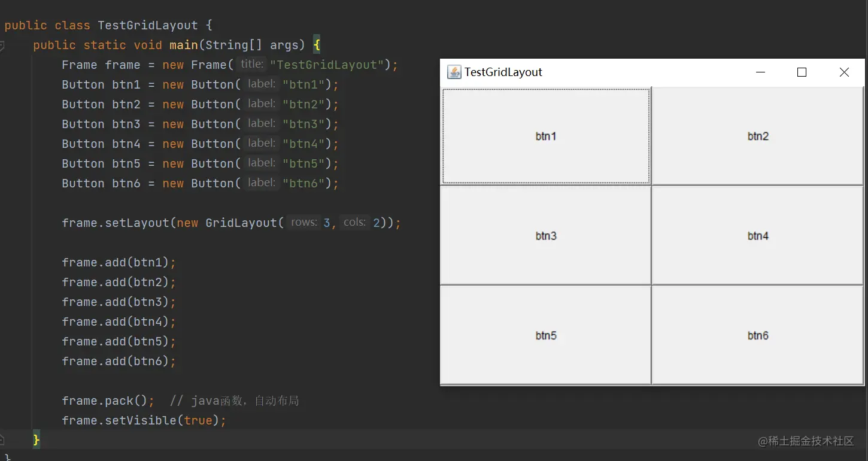Select the btn5 button
The width and height of the screenshot is (868, 461).
545,335
